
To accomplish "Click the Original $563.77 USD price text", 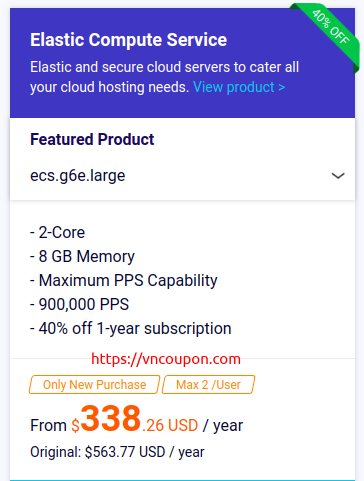I will 117,452.
